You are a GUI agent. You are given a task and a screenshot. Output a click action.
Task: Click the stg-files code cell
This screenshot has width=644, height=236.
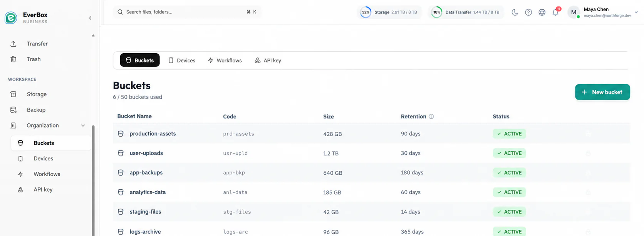click(x=237, y=212)
